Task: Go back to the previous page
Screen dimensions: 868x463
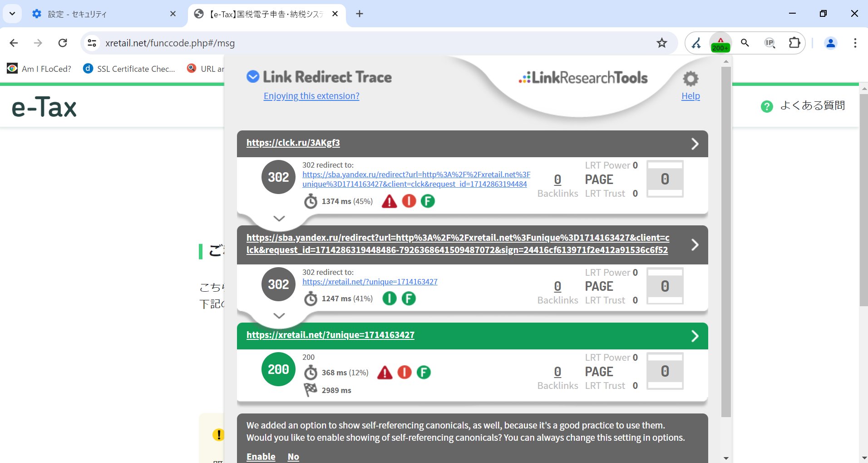Action: pyautogui.click(x=14, y=43)
